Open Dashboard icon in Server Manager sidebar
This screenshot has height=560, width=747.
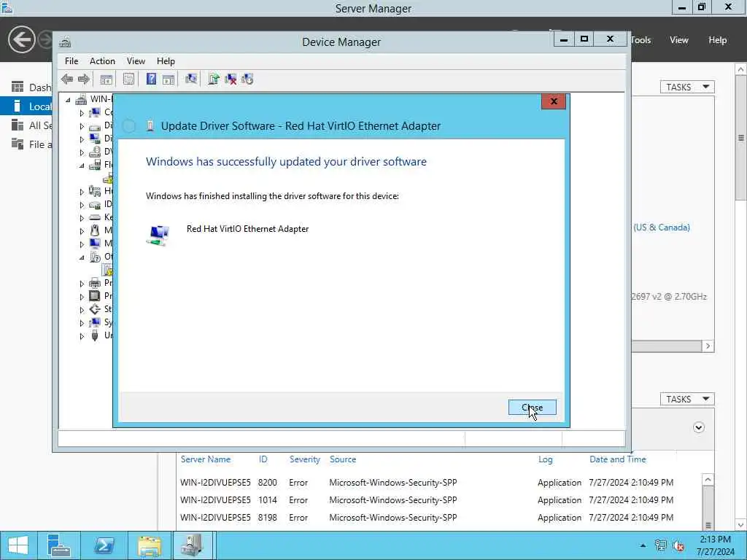pyautogui.click(x=18, y=87)
